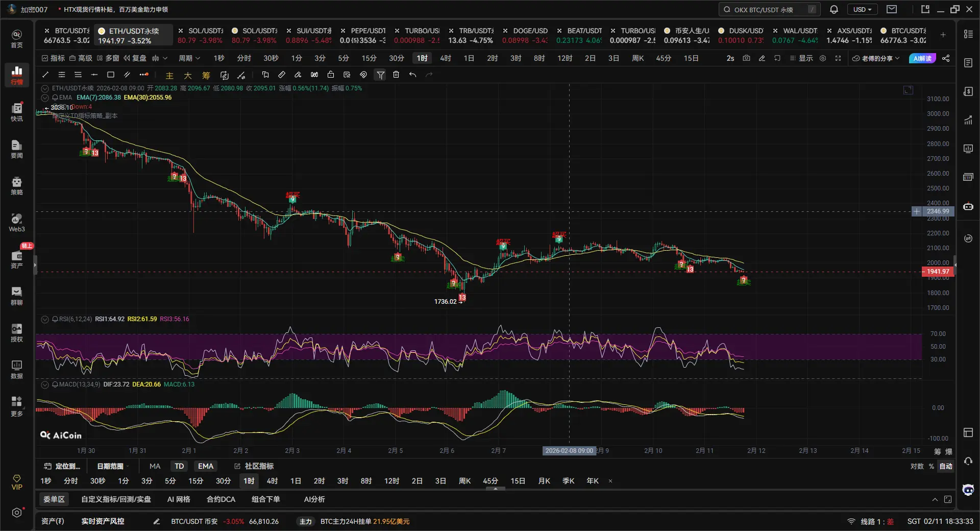Expand the 周期 period dropdown
This screenshot has height=531, width=980.
click(189, 58)
